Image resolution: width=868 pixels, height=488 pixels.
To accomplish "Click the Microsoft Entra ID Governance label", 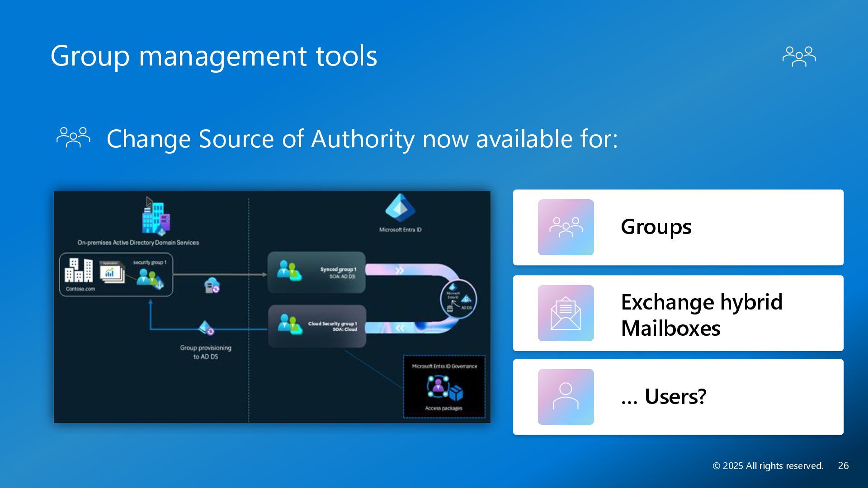I will (444, 366).
